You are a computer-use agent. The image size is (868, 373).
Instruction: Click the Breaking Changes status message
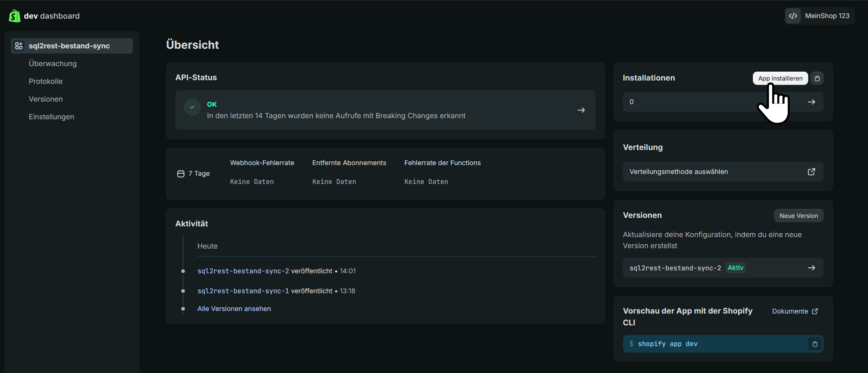(336, 116)
